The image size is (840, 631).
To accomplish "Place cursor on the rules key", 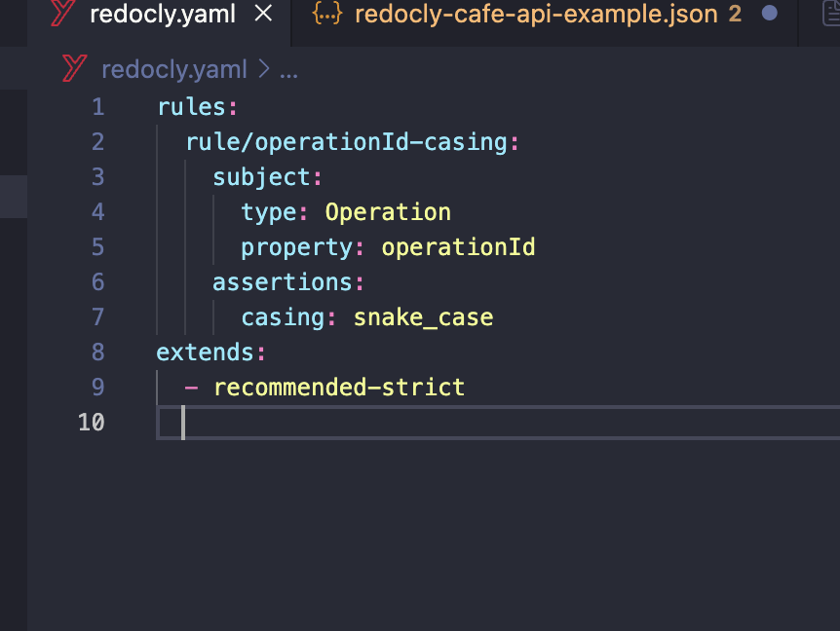I will click(192, 107).
